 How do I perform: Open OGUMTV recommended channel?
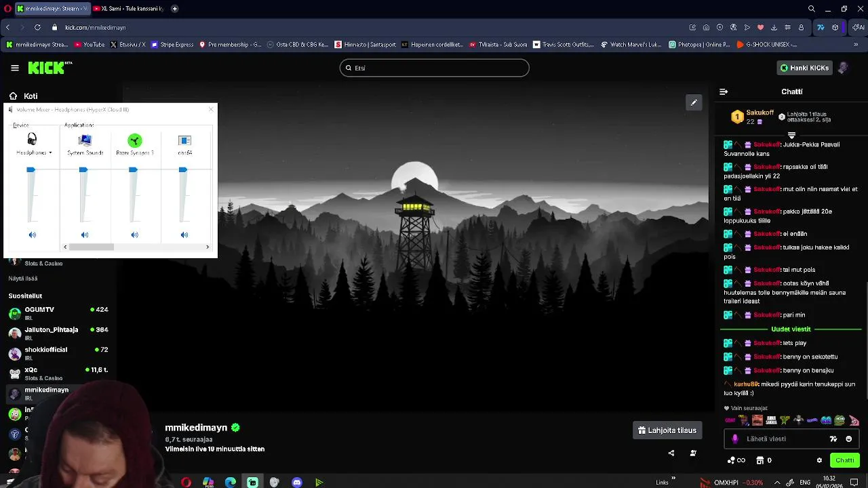(58, 312)
